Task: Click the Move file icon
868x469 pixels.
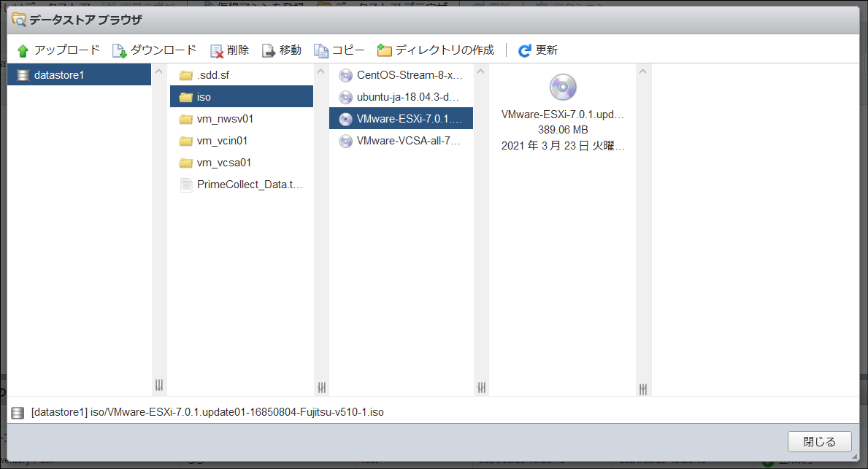Action: 269,51
